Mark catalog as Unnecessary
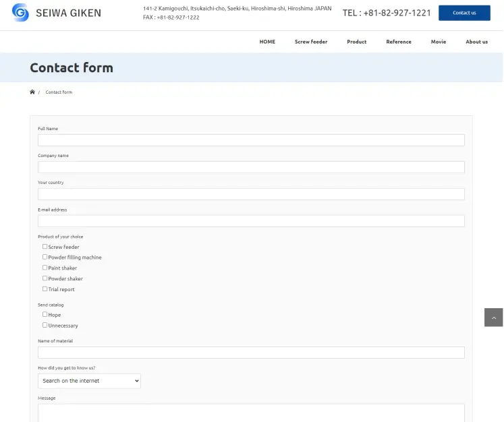 [45, 325]
